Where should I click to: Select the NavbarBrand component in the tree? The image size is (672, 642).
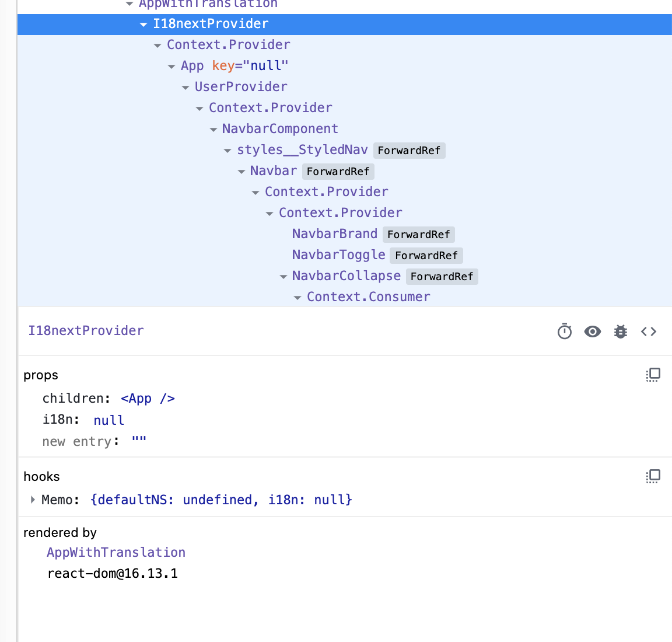334,233
